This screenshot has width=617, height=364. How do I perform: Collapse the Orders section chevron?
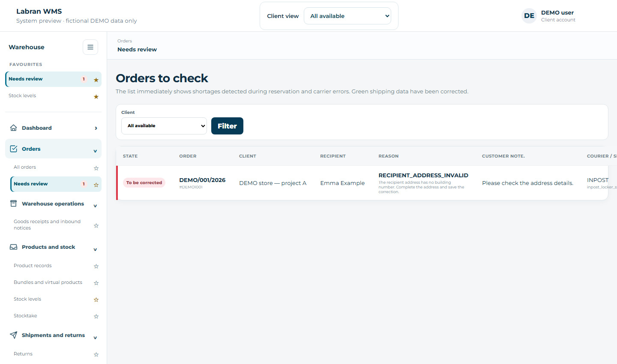pyautogui.click(x=95, y=151)
